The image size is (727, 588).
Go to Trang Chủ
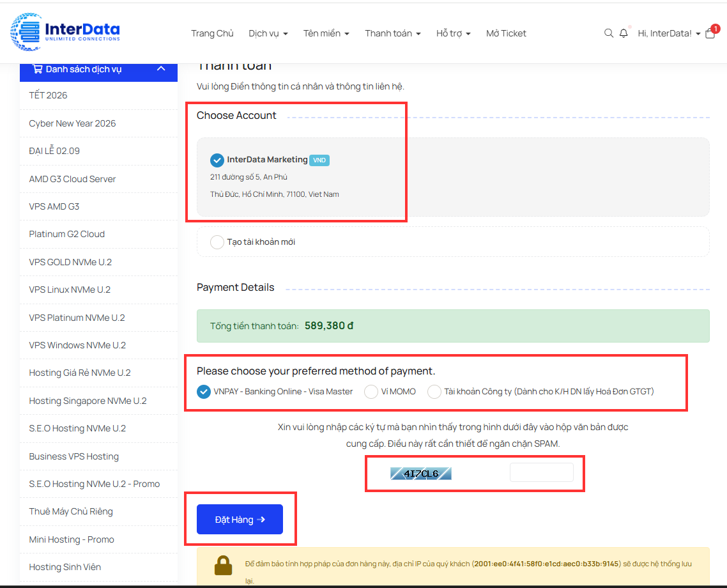[x=212, y=33]
